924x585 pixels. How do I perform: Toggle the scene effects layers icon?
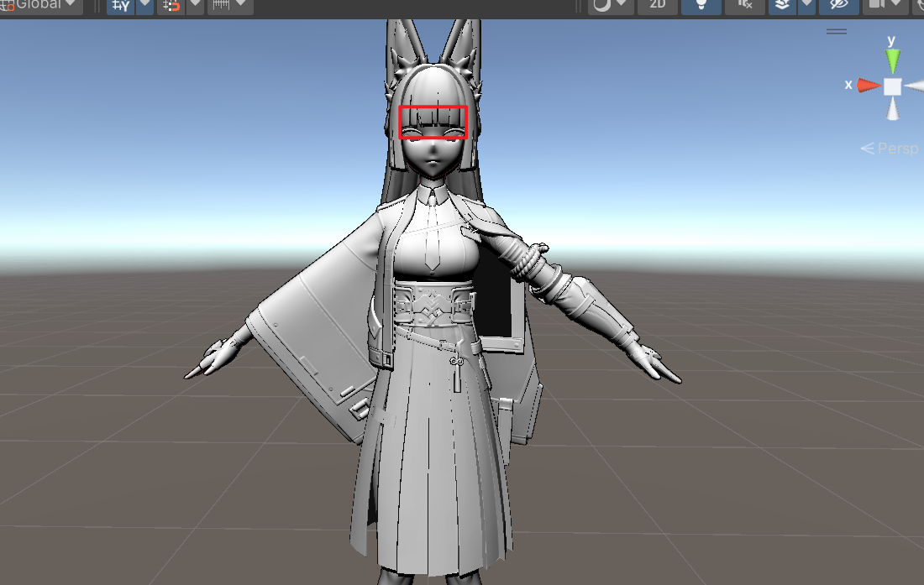[781, 5]
